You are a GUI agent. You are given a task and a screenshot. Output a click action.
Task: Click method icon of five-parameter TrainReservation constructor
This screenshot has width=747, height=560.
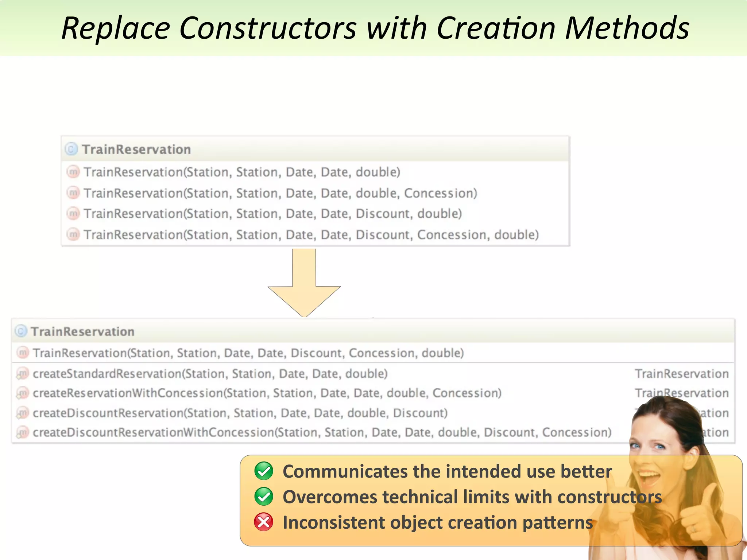73,172
